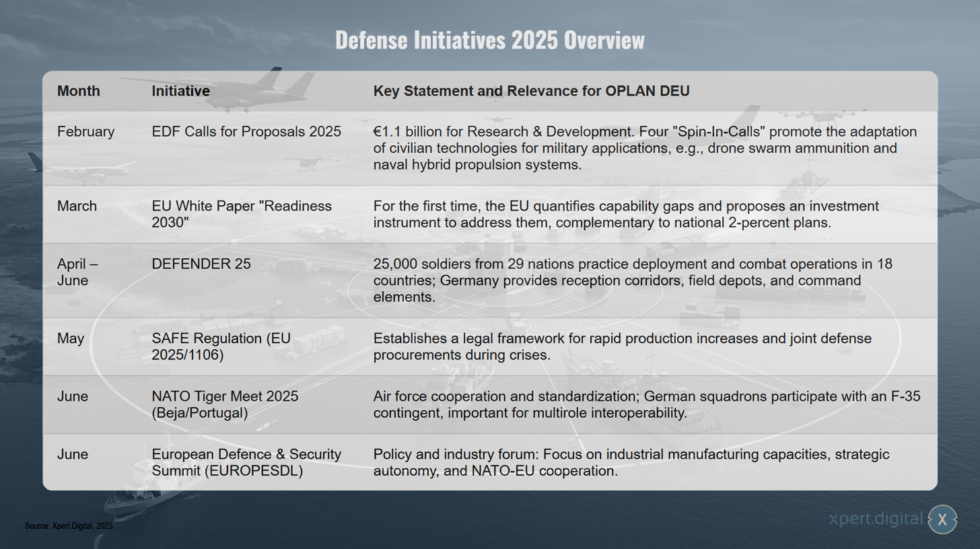Click the '25,000 soldiers from 29 nations' description
This screenshot has height=549, width=980.
[x=633, y=280]
